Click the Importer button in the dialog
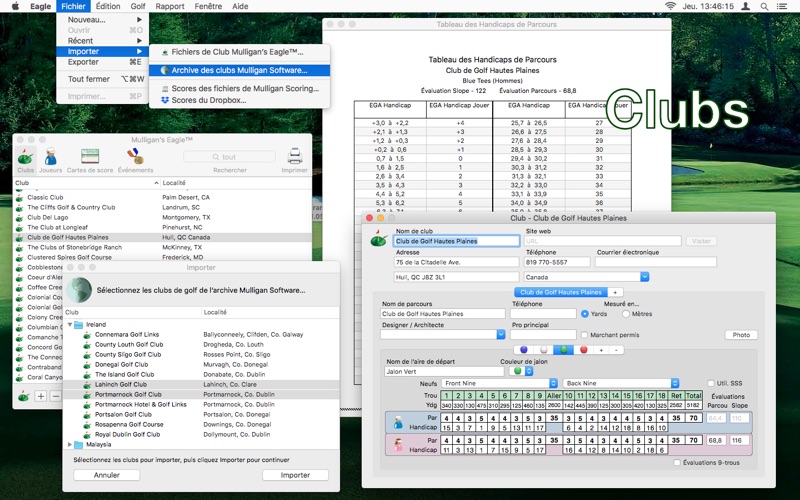Viewport: 800px width, 500px height. pos(295,475)
